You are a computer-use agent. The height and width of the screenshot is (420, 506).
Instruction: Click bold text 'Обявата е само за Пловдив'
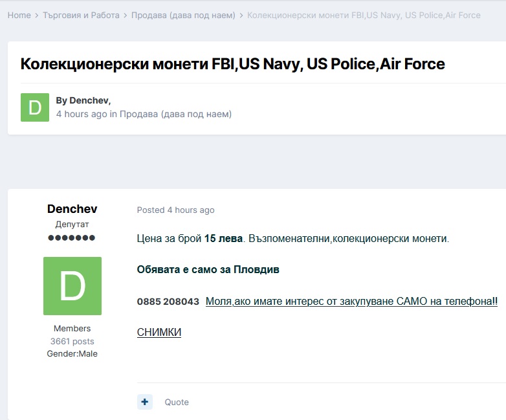pyautogui.click(x=208, y=270)
